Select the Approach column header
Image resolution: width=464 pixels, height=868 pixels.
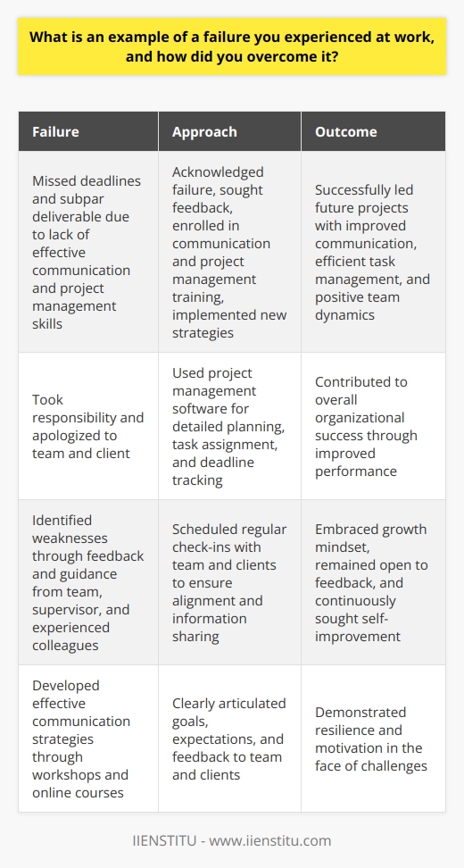coord(230,132)
